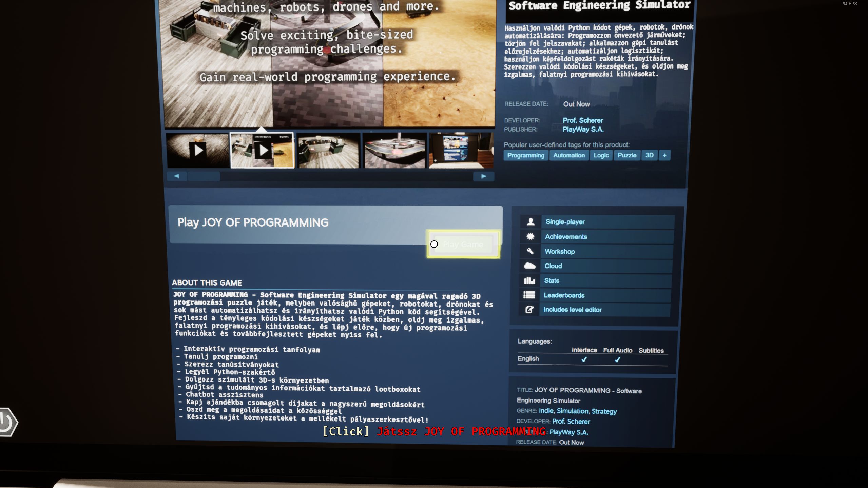This screenshot has height=488, width=868.
Task: Play the first video thumbnail
Action: 198,150
